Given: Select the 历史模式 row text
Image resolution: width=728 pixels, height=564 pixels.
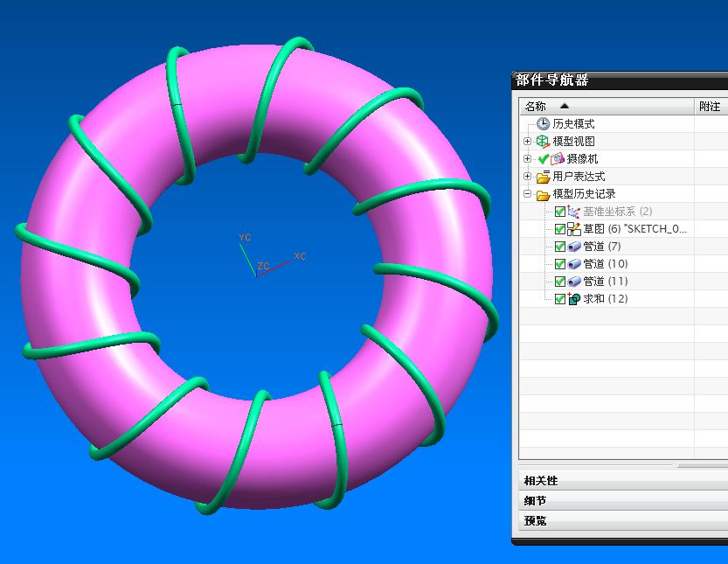Looking at the screenshot, I should click(x=573, y=124).
